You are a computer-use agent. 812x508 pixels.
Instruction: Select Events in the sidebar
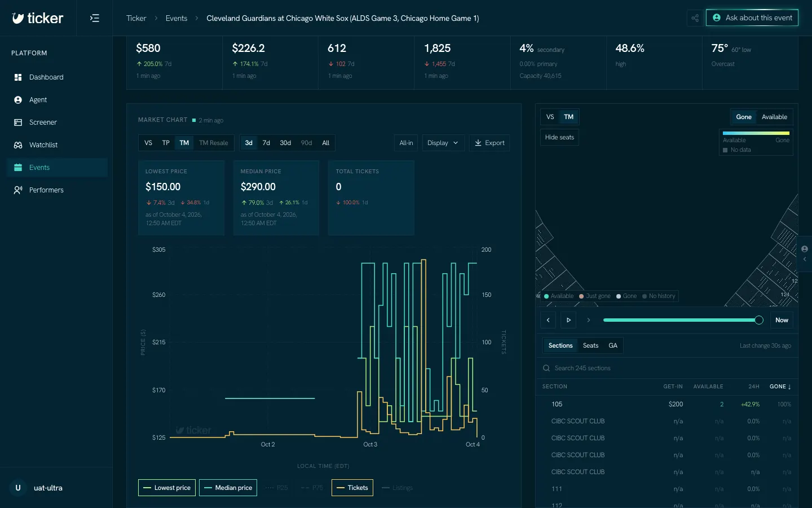tap(57, 168)
